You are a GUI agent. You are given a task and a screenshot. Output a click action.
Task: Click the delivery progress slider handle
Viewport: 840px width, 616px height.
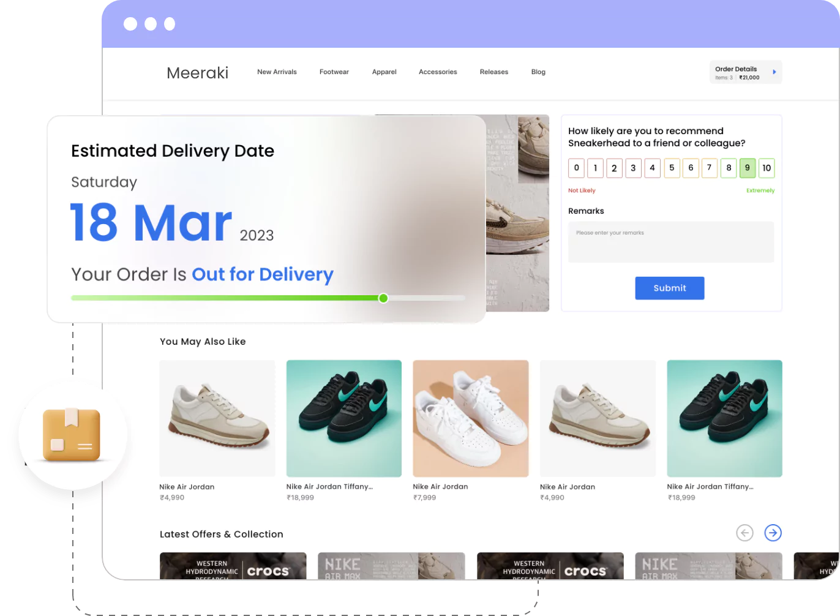point(383,298)
